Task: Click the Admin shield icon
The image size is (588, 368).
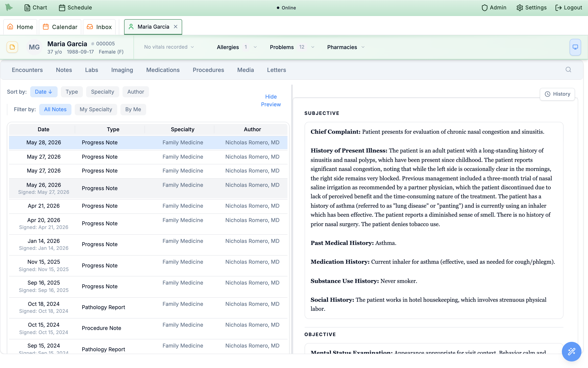Action: (x=484, y=8)
